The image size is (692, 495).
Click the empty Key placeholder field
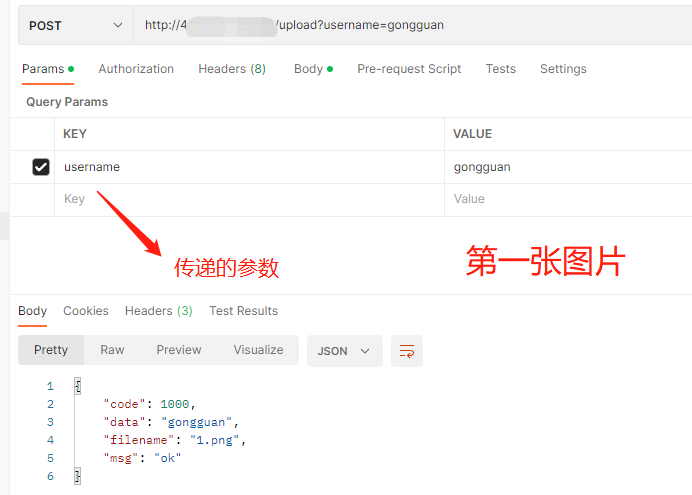tap(250, 199)
